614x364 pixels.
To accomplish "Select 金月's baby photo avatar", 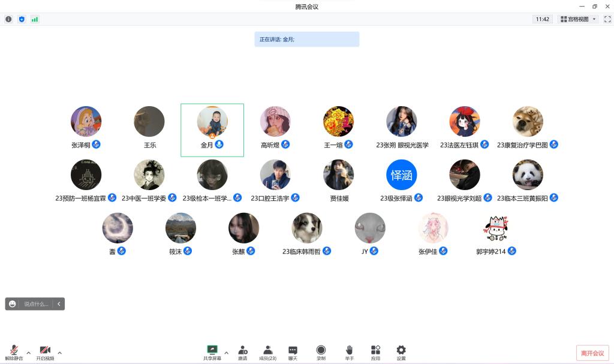I will (212, 122).
